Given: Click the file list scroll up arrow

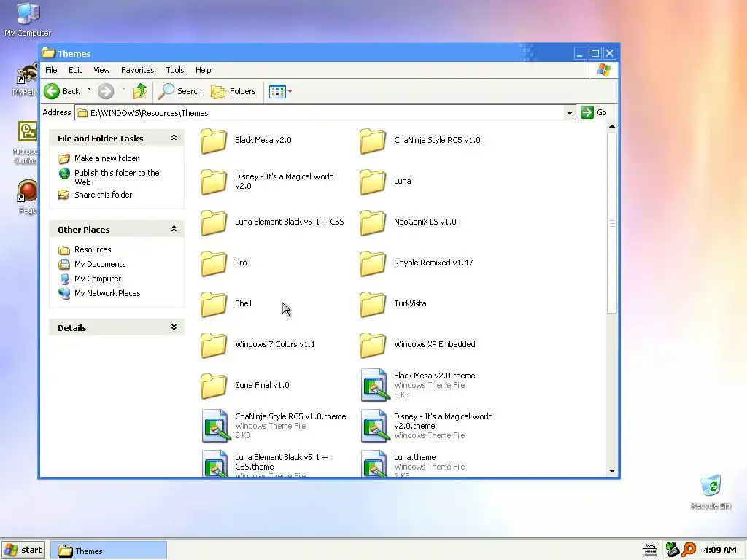Looking at the screenshot, I should 612,127.
